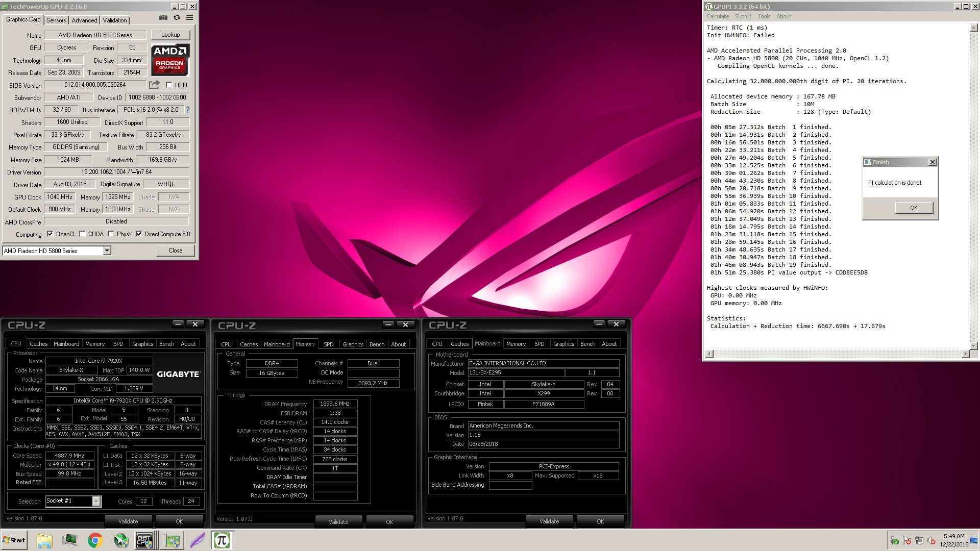980x551 pixels.
Task: Click the GPU-Z refresh icon
Action: [177, 17]
